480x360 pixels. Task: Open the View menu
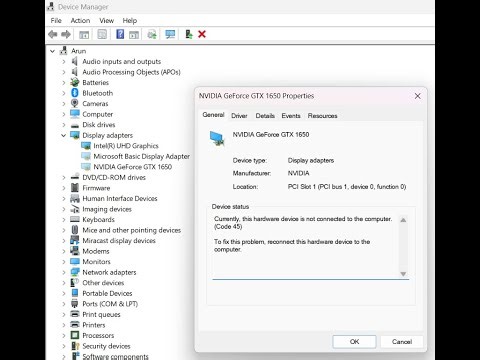click(107, 21)
